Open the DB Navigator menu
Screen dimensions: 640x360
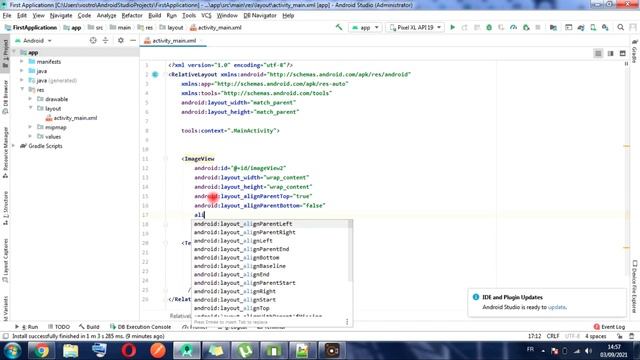(x=260, y=16)
